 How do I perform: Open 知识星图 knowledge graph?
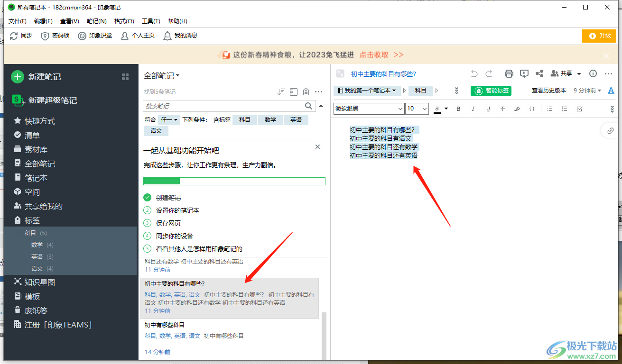(x=35, y=282)
